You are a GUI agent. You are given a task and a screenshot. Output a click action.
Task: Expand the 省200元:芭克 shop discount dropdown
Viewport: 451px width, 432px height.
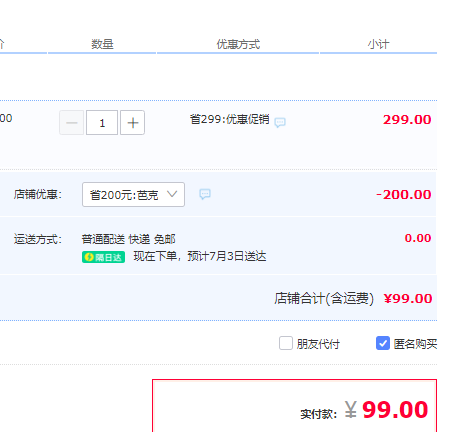(x=133, y=194)
